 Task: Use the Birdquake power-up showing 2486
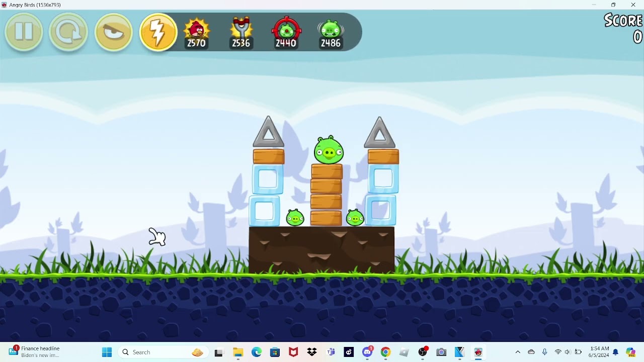(x=331, y=33)
